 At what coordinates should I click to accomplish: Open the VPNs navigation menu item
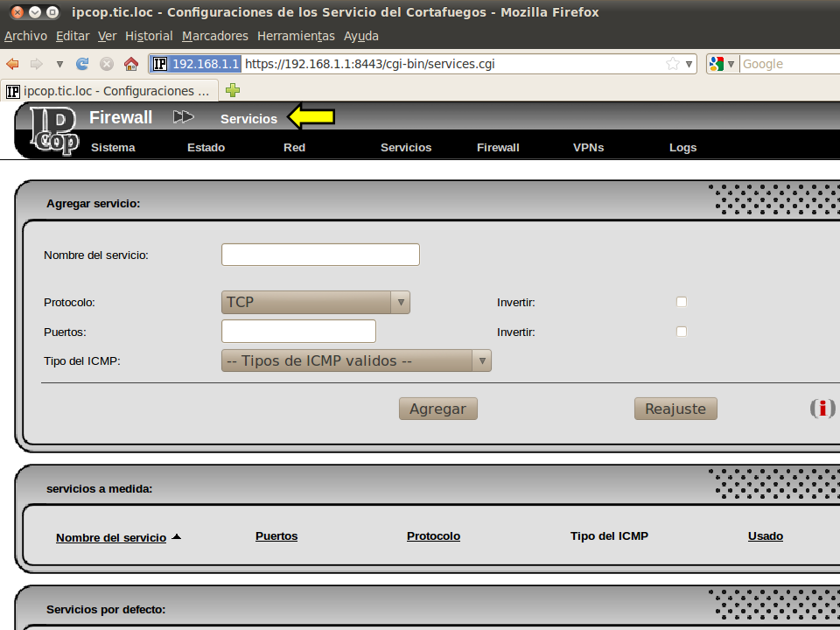point(588,147)
